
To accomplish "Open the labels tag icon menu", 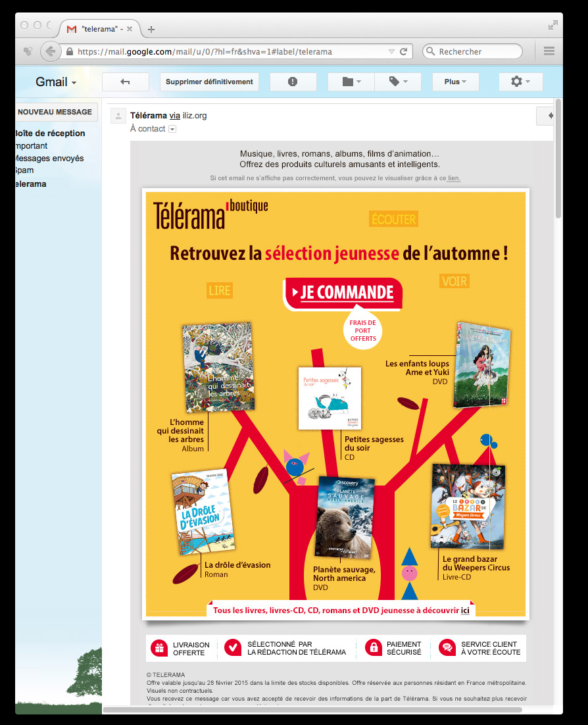I will (398, 82).
